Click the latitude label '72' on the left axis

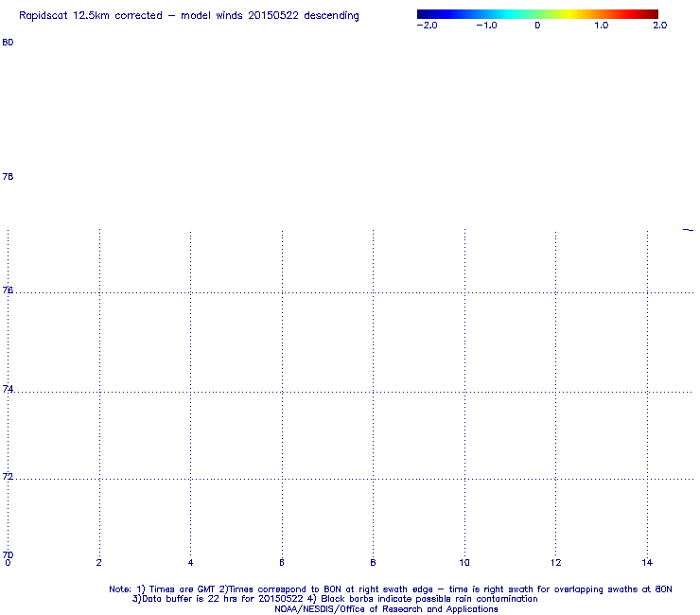8,477
